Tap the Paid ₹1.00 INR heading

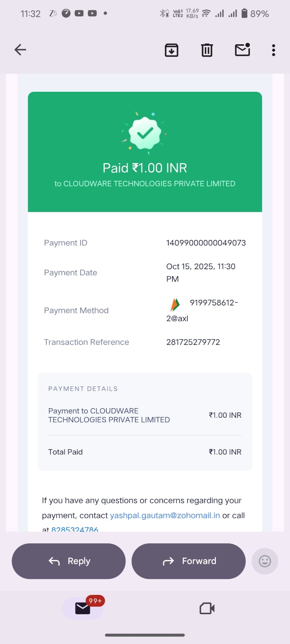click(x=145, y=168)
